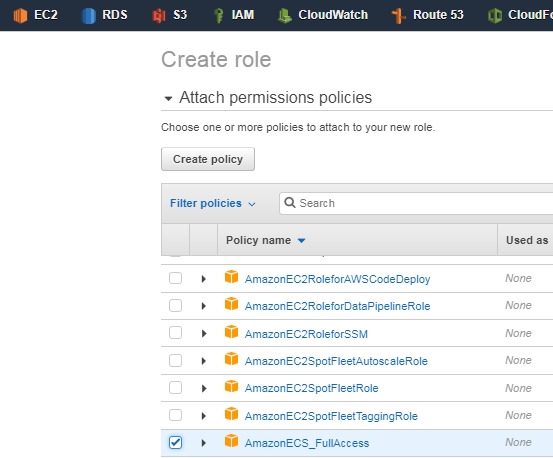553x458 pixels.
Task: Expand details for AmazonECS_FullAccess
Action: [x=203, y=443]
